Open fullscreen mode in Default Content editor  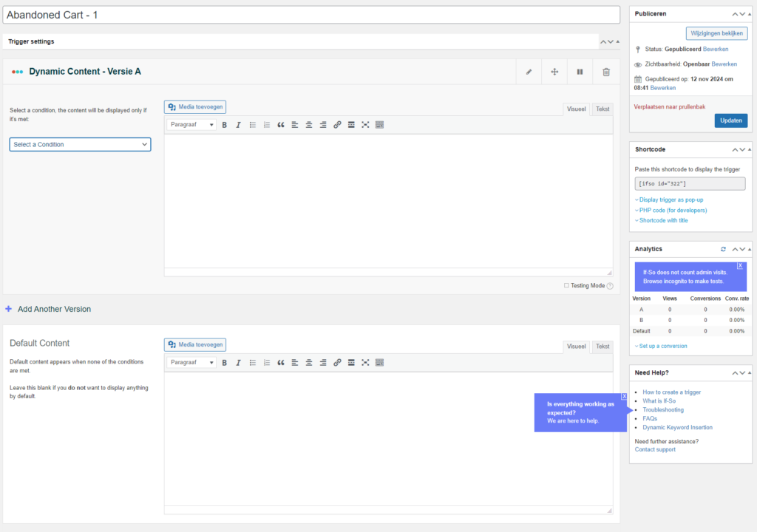[x=365, y=363]
